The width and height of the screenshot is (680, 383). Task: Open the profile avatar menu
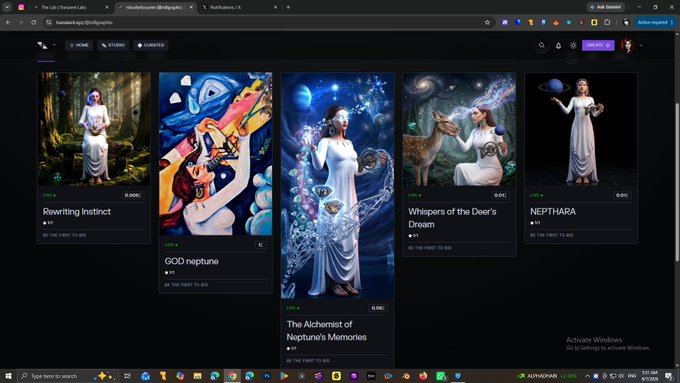click(x=628, y=45)
